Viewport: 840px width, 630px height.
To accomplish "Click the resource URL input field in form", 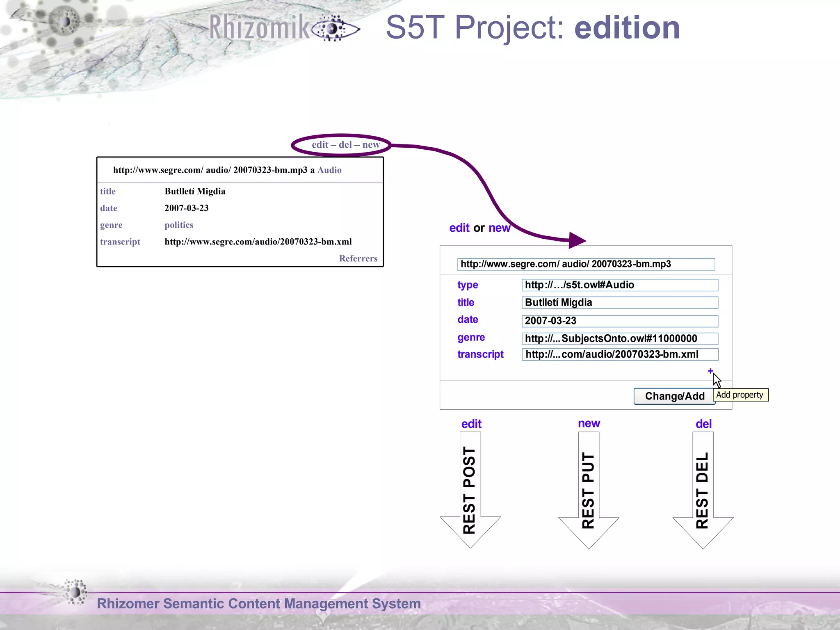I will 586,264.
